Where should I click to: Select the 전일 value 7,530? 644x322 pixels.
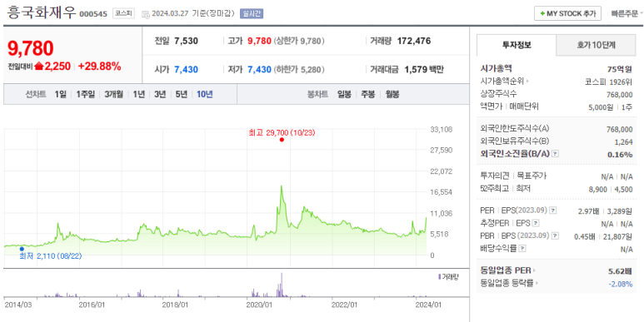point(186,41)
